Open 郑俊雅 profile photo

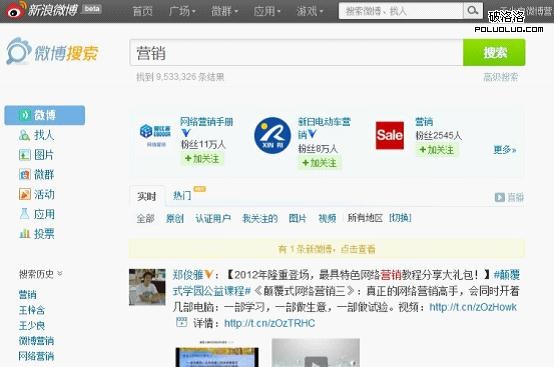(x=147, y=287)
